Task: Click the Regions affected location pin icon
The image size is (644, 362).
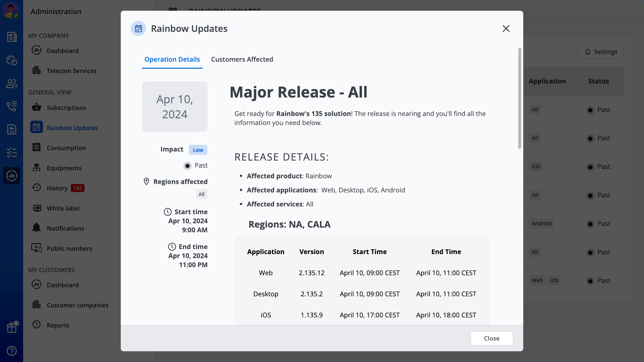Action: tap(146, 182)
